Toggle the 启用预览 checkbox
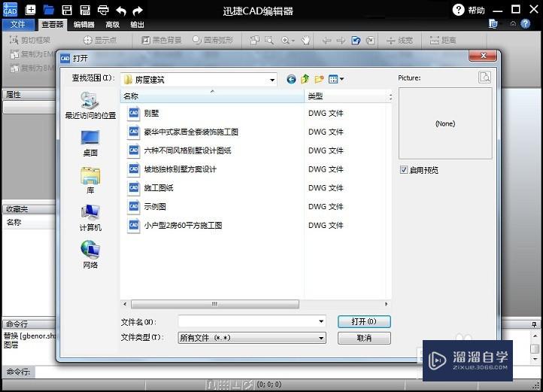543x392 pixels. [403, 170]
